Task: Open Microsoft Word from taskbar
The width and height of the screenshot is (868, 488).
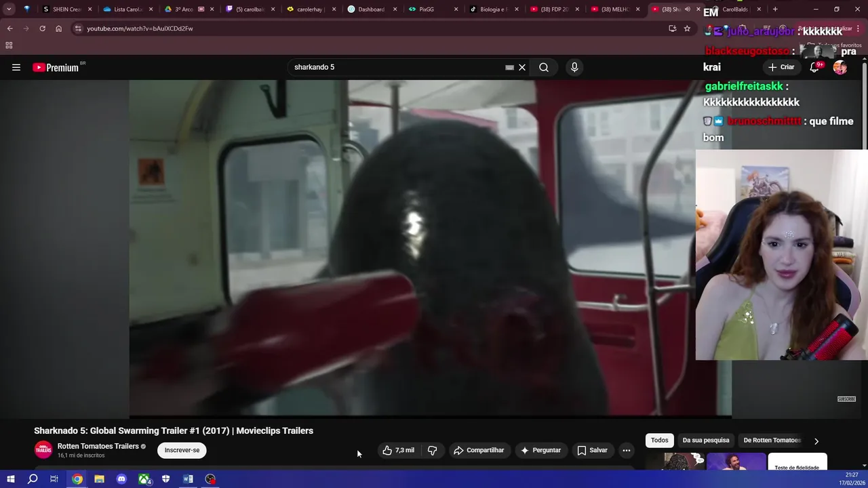Action: (x=188, y=479)
